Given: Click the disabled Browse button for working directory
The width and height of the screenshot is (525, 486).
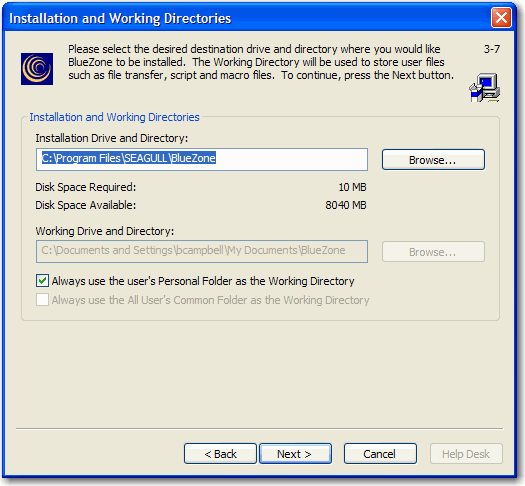Looking at the screenshot, I should [x=433, y=252].
